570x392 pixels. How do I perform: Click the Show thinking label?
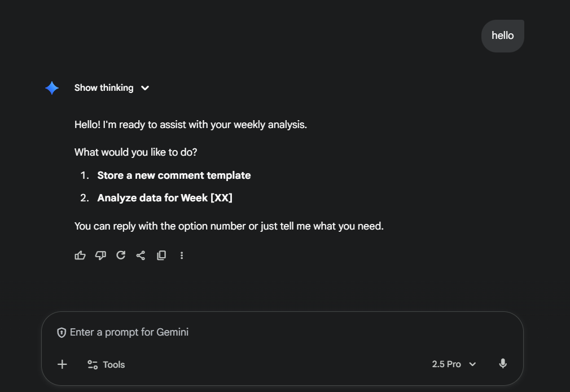tap(104, 88)
